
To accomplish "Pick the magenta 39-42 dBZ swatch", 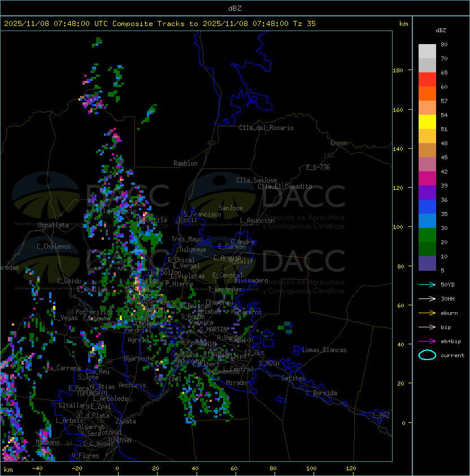I will [427, 179].
